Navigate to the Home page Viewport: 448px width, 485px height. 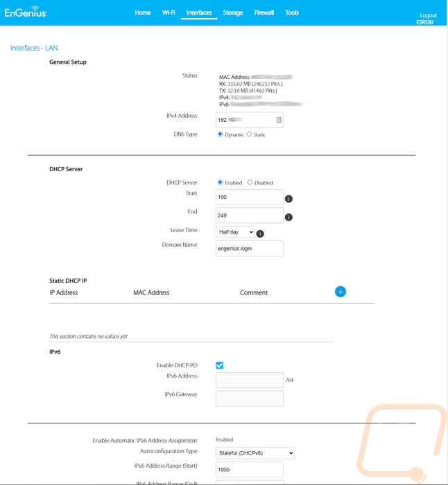point(143,12)
